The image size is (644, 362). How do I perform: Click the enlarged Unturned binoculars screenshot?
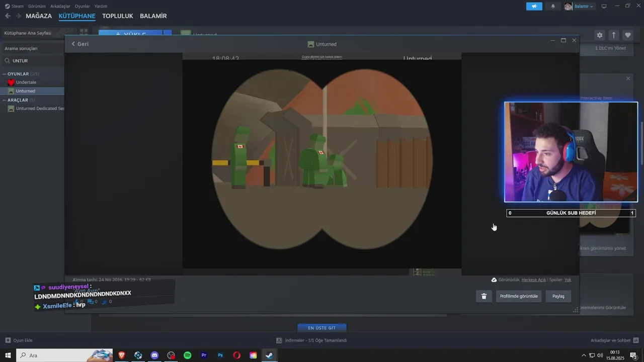pyautogui.click(x=322, y=164)
